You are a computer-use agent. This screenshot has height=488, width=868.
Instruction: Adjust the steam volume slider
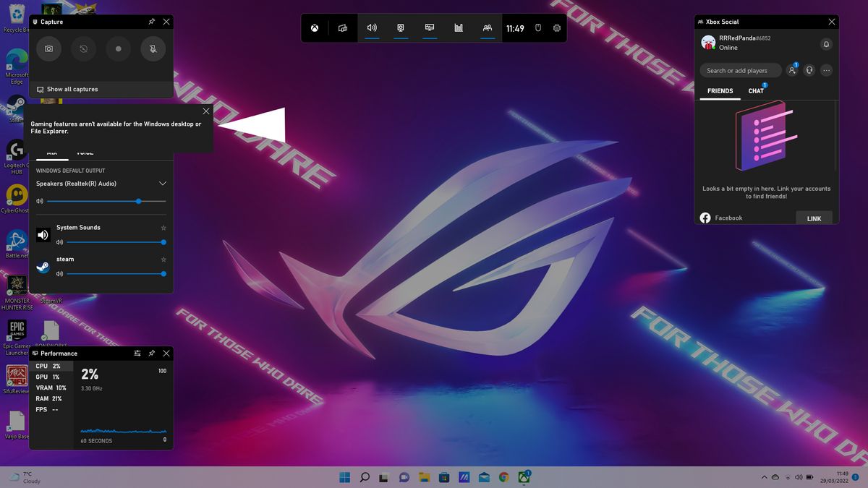[163, 274]
